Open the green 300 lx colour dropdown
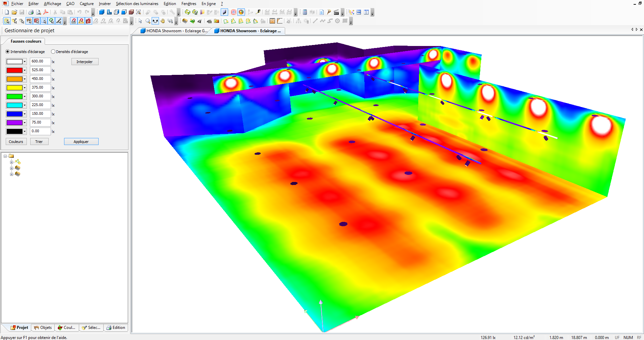This screenshot has height=340, width=644. pyautogui.click(x=24, y=97)
